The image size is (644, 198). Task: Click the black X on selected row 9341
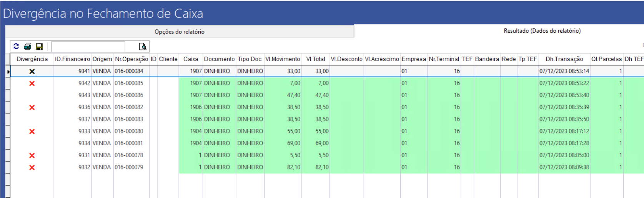coord(32,72)
